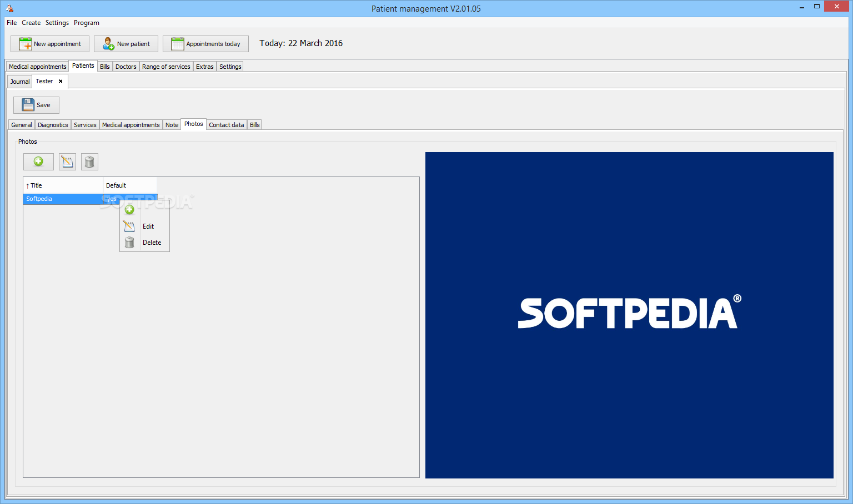The width and height of the screenshot is (853, 504).
Task: Click the app icon in the title bar
Action: click(9, 8)
